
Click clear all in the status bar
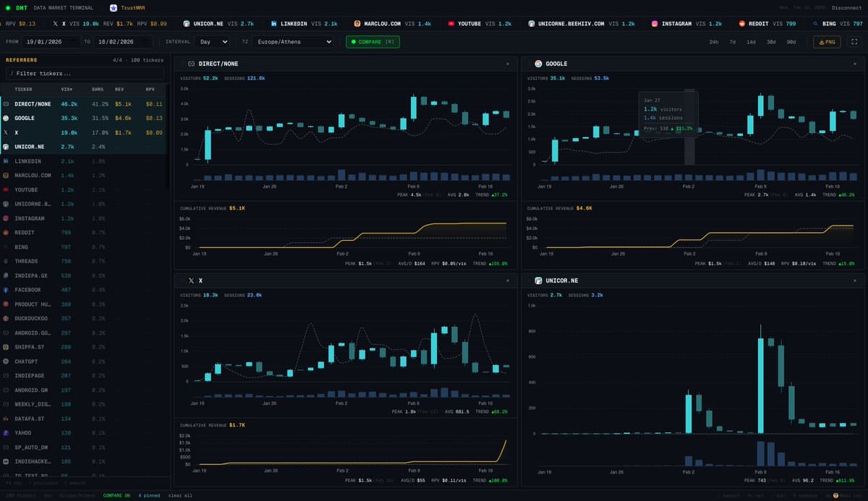[x=180, y=495]
